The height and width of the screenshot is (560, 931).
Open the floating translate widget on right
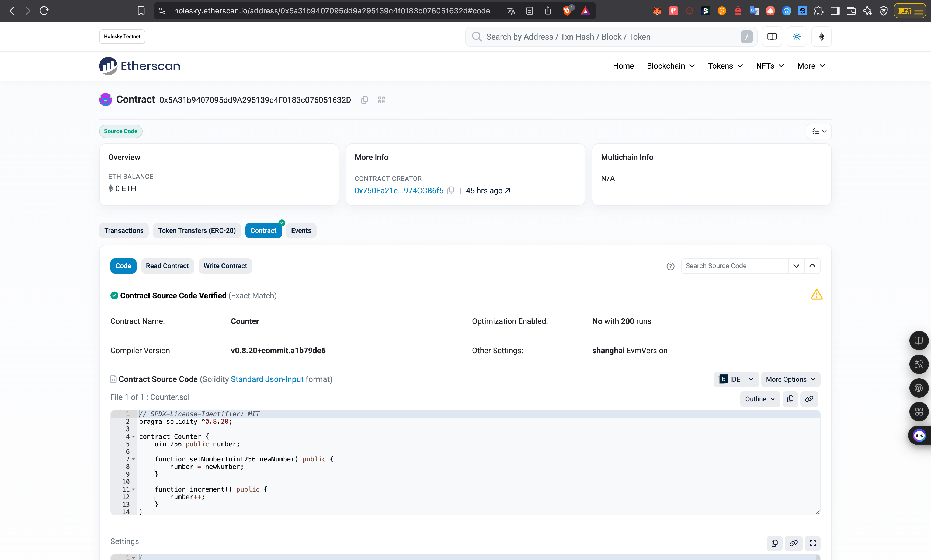tap(919, 365)
